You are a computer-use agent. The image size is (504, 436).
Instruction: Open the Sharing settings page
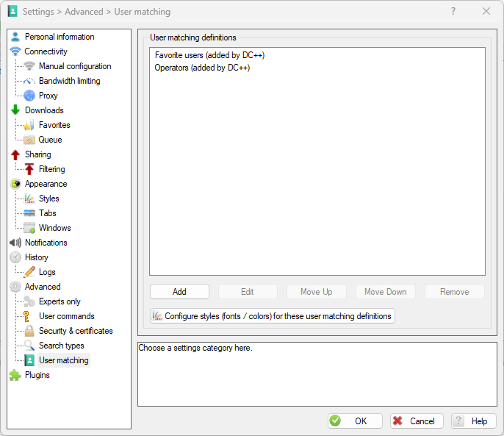[38, 154]
